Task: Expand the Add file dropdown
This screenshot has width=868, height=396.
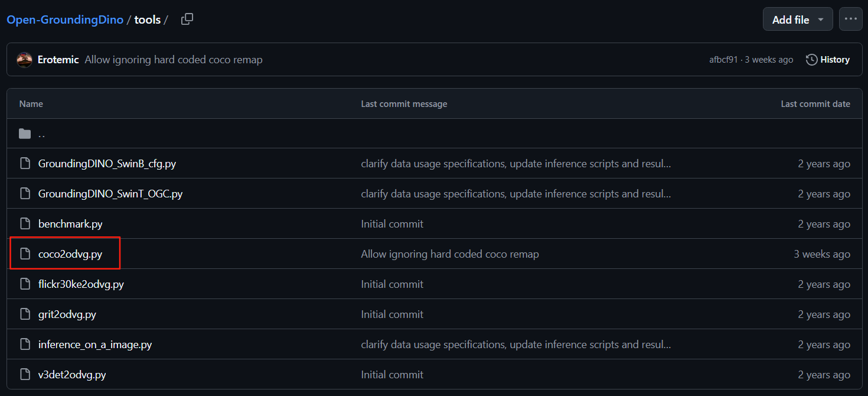Action: [798, 19]
